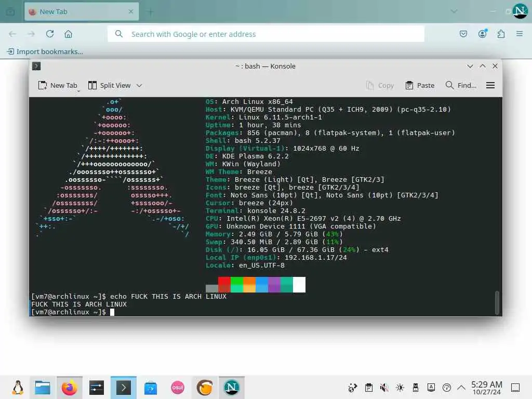Close the New Tab browser tab
The height and width of the screenshot is (399, 532).
(x=131, y=11)
